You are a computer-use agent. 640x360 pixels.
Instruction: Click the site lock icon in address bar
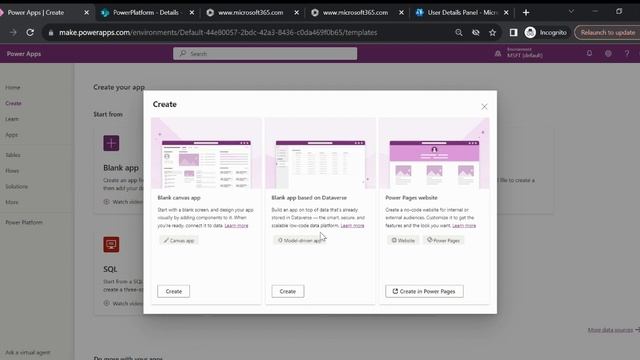51,33
